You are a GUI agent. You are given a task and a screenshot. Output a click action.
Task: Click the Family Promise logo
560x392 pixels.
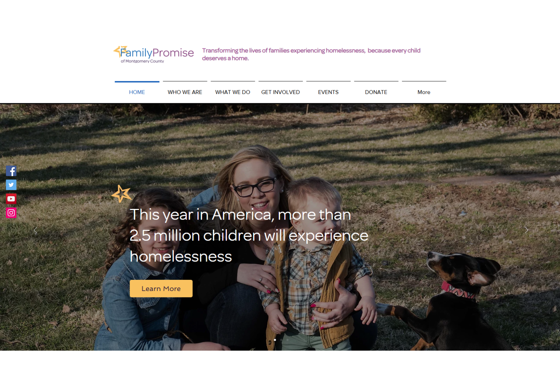[x=153, y=54]
